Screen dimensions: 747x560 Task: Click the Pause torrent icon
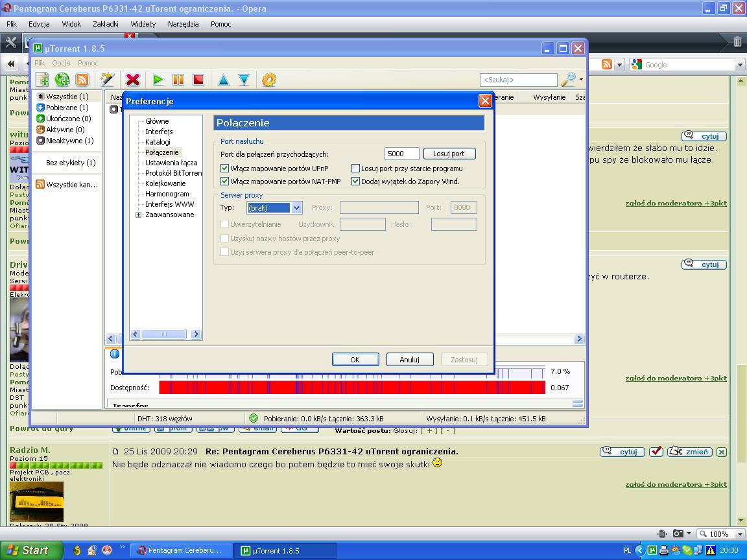coord(178,80)
